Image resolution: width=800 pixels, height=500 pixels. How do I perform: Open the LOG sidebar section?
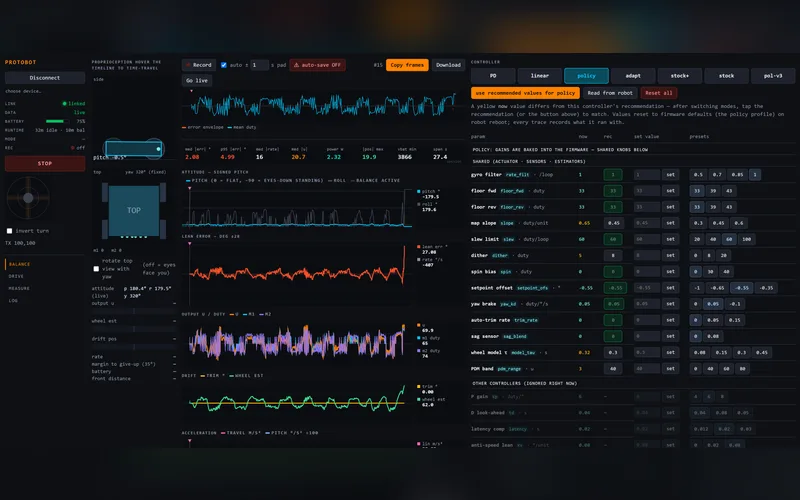click(13, 301)
